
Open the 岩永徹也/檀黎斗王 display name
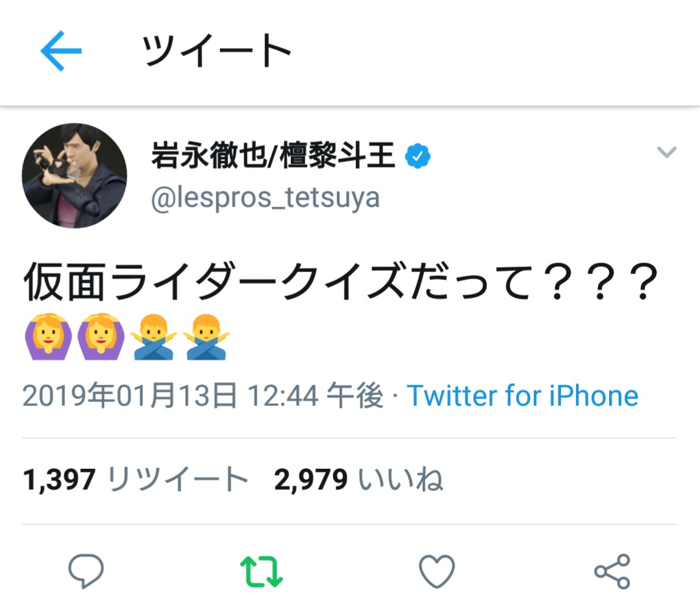273,156
